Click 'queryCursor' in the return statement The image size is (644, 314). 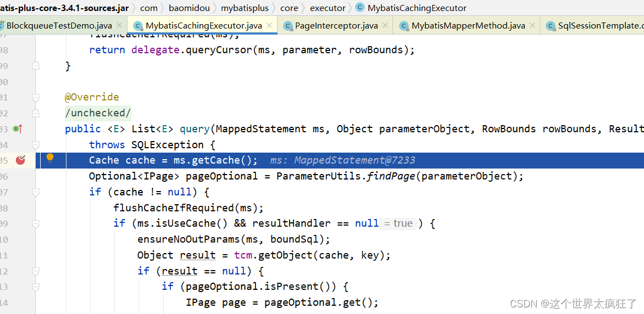click(219, 49)
